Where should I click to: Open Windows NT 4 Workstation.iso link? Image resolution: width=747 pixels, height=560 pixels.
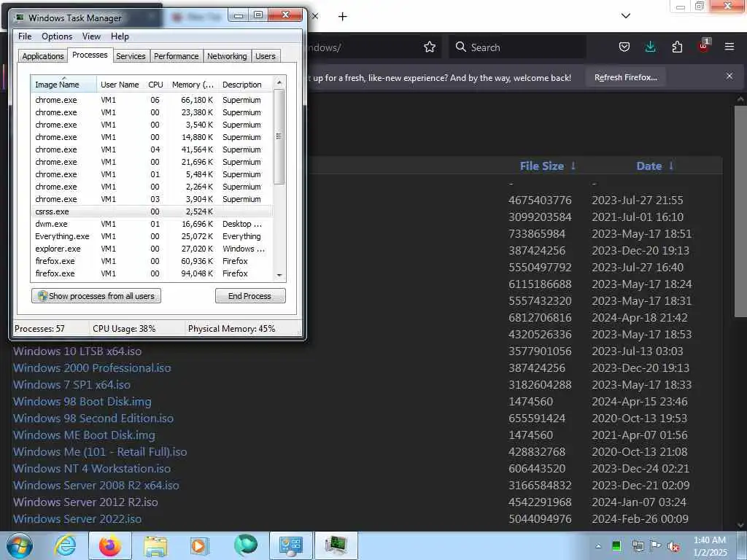[x=91, y=469]
